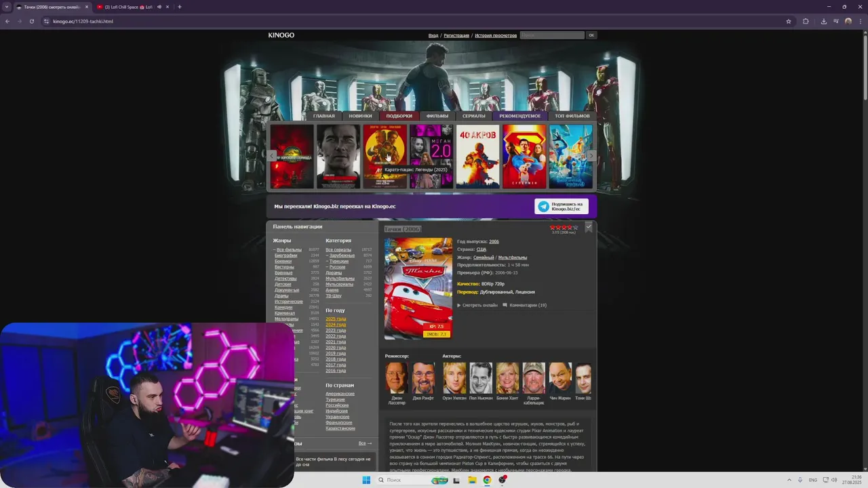The height and width of the screenshot is (488, 868).
Task: Click the Вход login link
Action: [433, 35]
